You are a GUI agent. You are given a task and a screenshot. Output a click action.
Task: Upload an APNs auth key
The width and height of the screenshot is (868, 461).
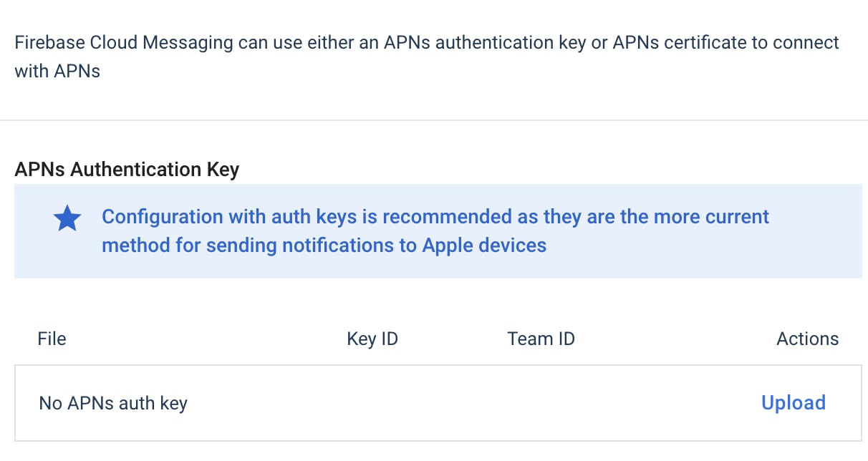coord(793,402)
